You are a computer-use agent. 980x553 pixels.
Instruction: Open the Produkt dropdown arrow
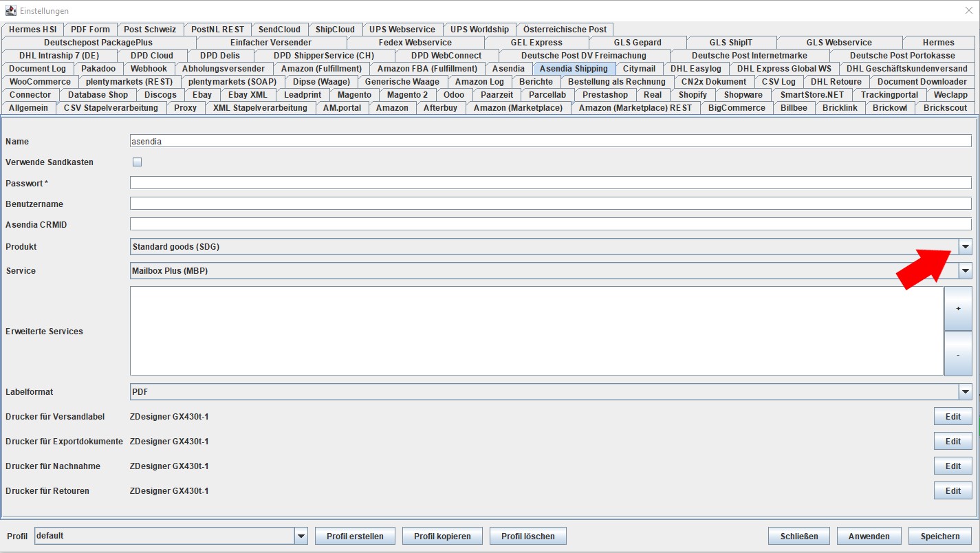point(966,247)
